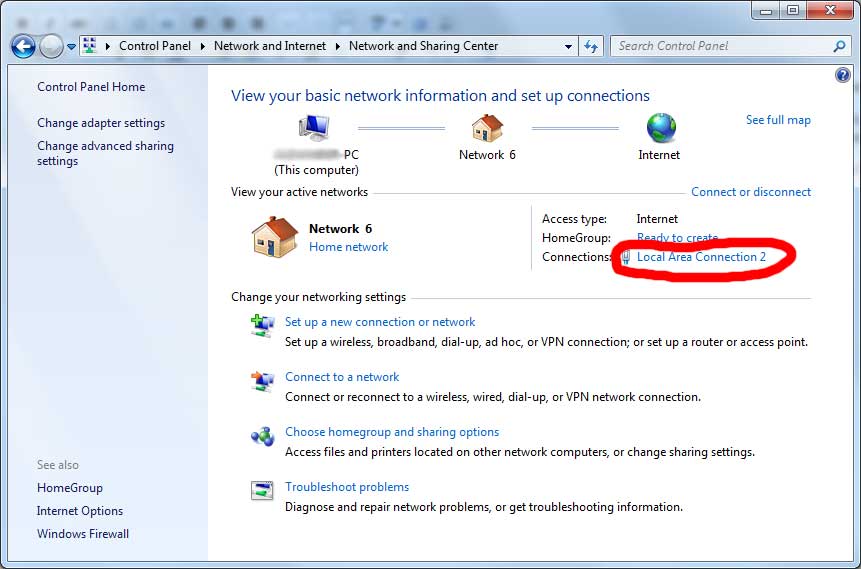Click the Connect to a network icon

(x=262, y=381)
